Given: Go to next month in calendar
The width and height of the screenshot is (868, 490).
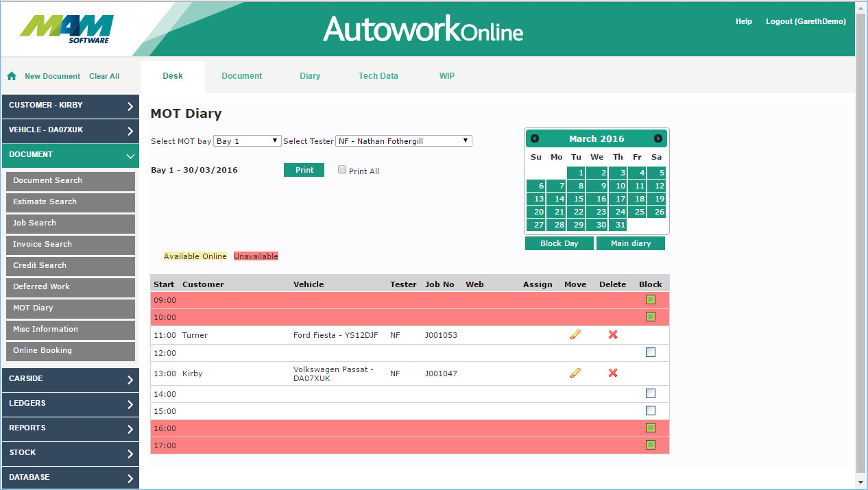Looking at the screenshot, I should coord(658,138).
